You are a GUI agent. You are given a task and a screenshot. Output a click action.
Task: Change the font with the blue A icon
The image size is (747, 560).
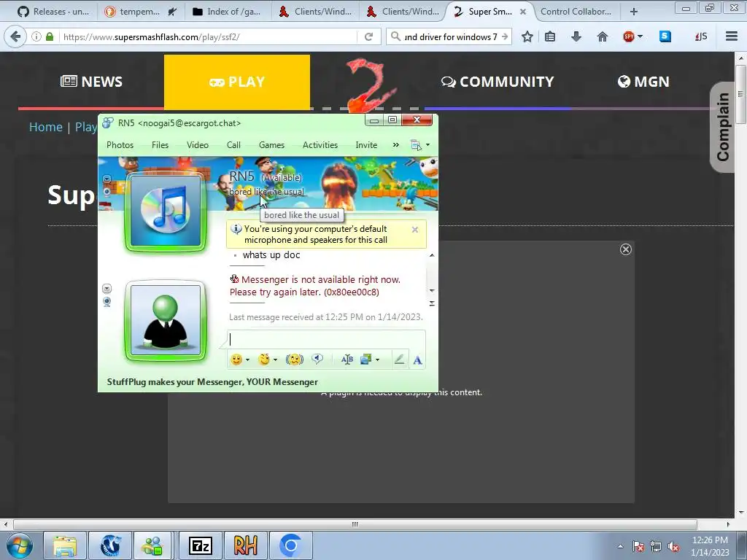417,360
